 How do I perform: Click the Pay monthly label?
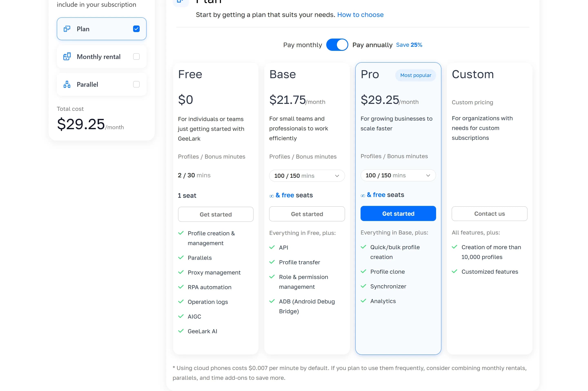[303, 45]
